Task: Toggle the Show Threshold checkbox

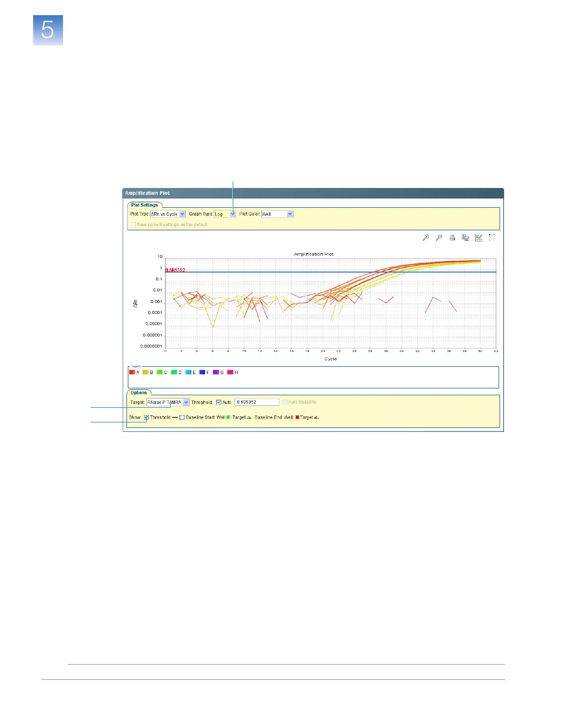Action: point(146,417)
